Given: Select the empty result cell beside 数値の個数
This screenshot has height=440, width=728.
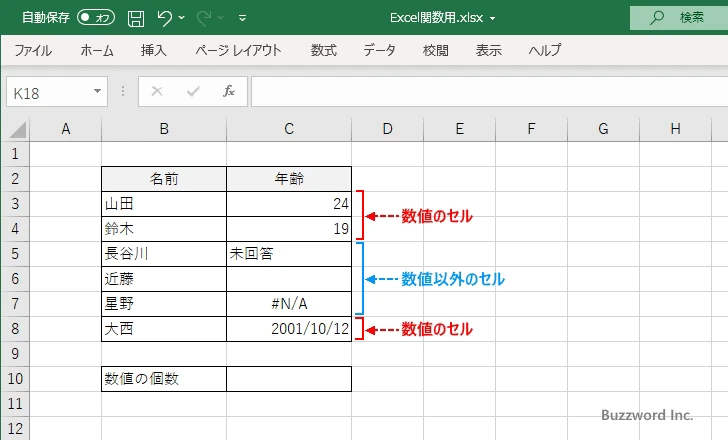Looking at the screenshot, I should (289, 379).
